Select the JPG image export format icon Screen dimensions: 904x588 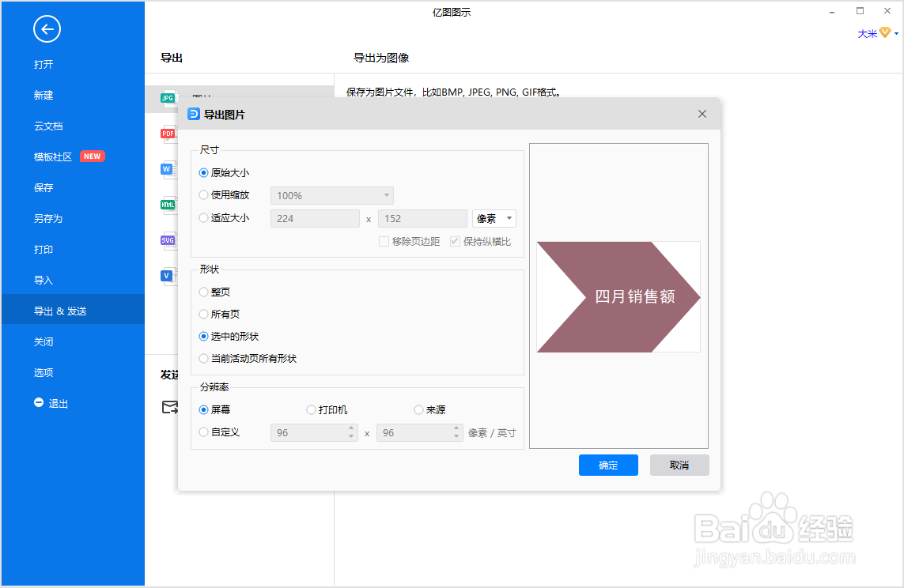[x=168, y=97]
